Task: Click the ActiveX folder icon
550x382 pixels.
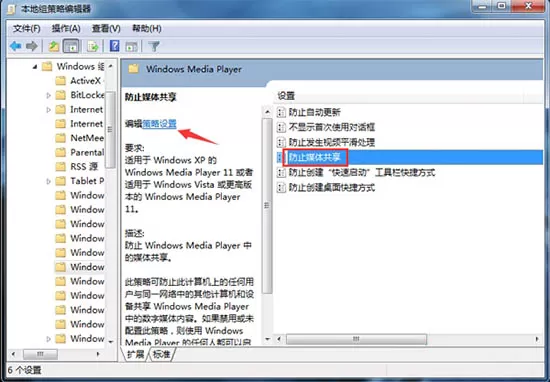Action: [60, 81]
